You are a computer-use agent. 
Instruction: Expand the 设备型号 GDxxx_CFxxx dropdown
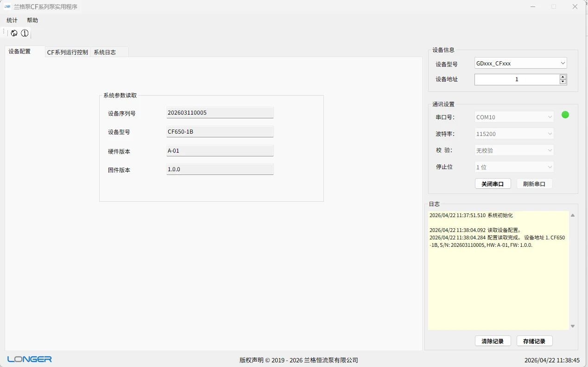click(521, 63)
